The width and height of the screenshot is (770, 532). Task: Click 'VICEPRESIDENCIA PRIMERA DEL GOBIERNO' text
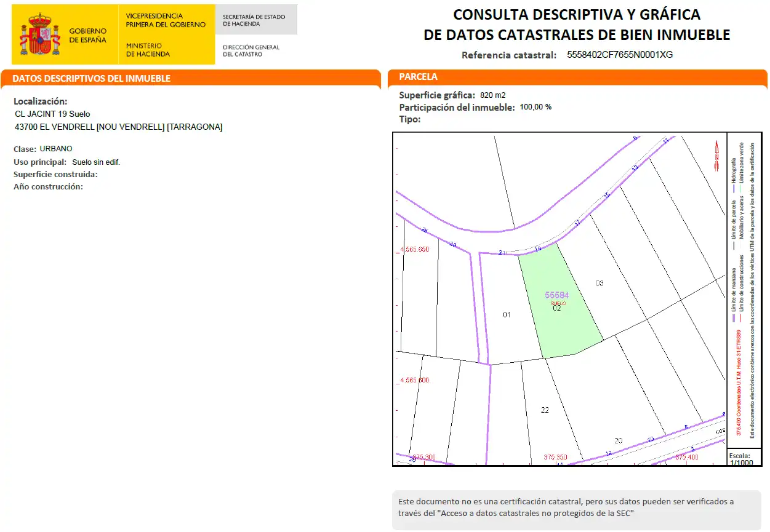(166, 20)
